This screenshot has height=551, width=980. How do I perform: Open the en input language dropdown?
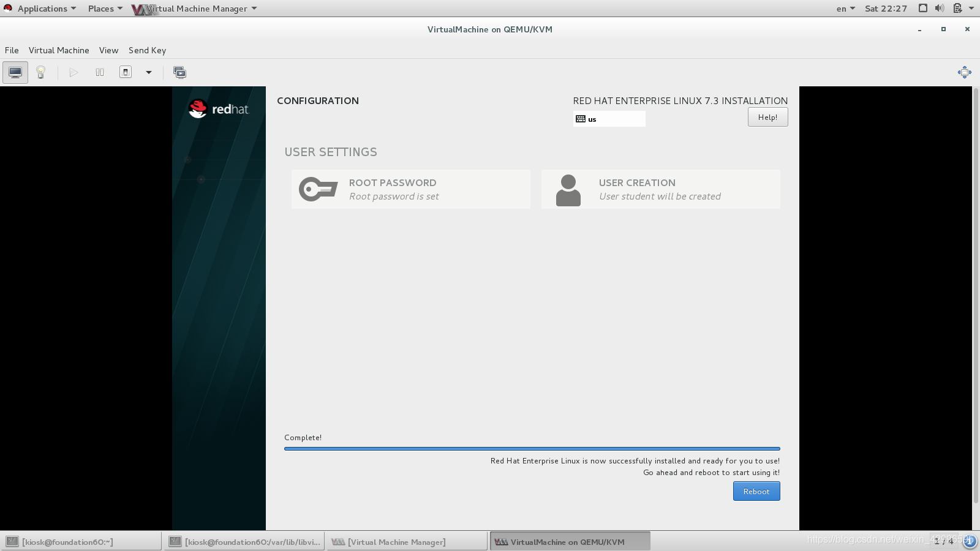point(845,9)
